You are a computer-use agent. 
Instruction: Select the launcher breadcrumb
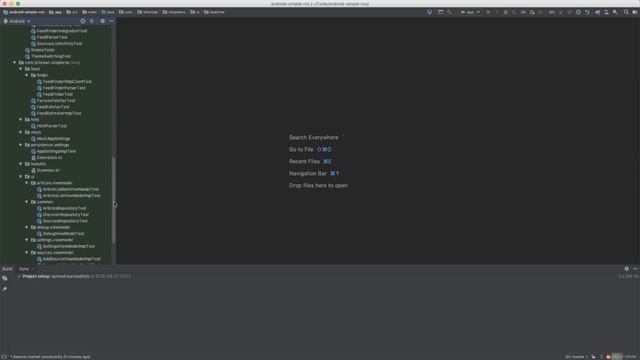tap(214, 12)
